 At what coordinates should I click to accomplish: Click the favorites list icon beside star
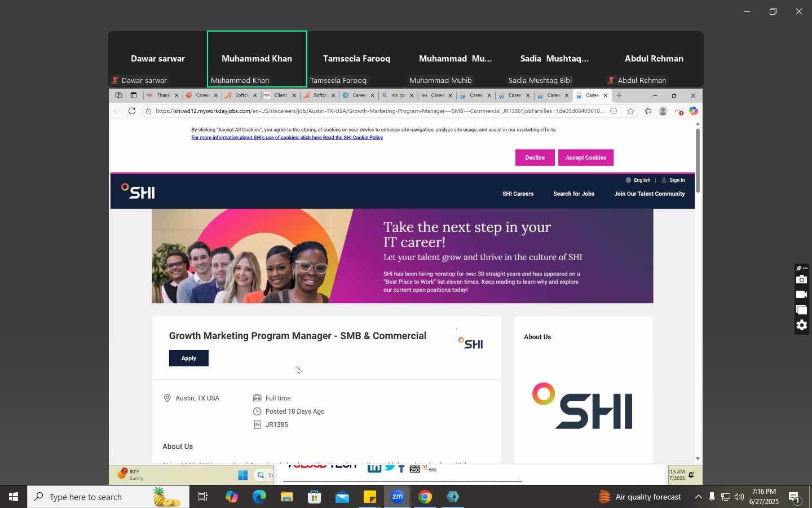click(x=648, y=111)
